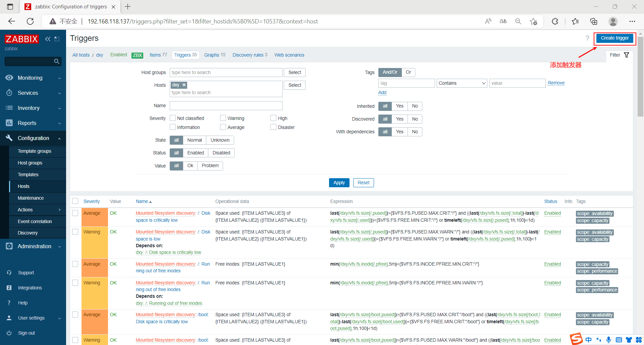Click the Integrations Z icon

point(9,288)
